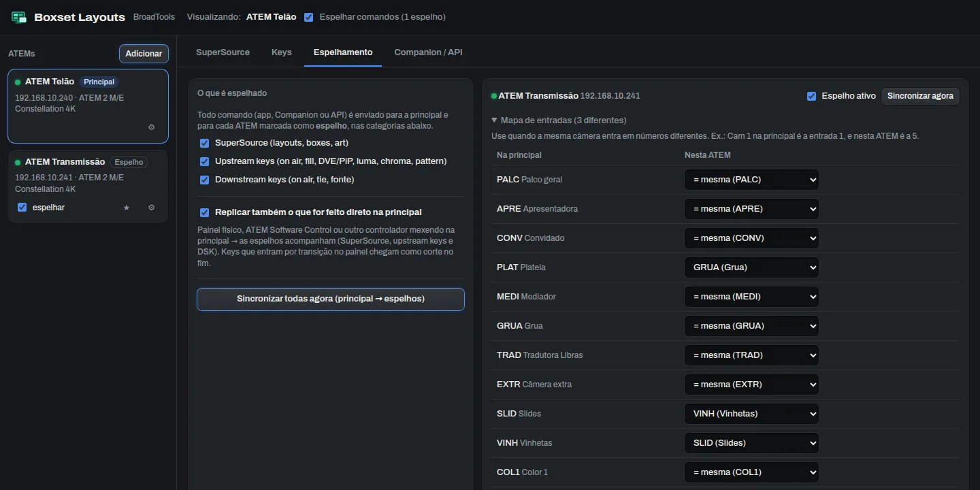Select the Espelhamento tab
This screenshot has width=980, height=490.
[x=343, y=52]
